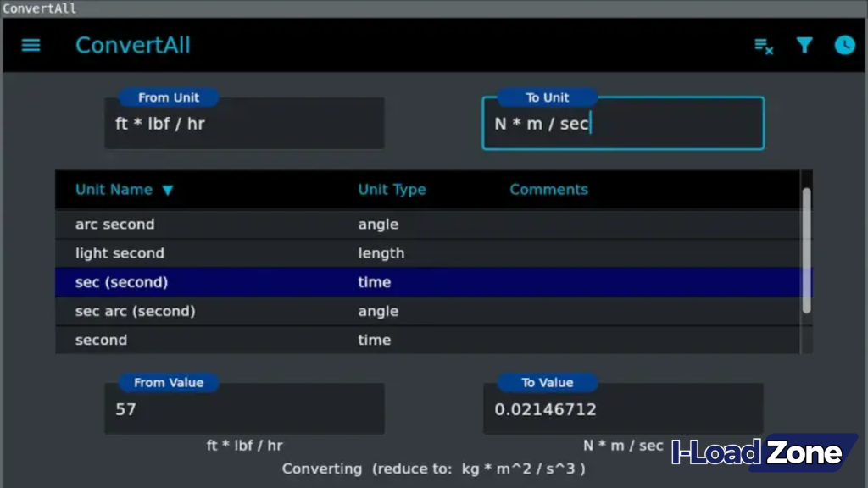Click the From Unit input field
The height and width of the screenshot is (488, 868).
[x=244, y=123]
